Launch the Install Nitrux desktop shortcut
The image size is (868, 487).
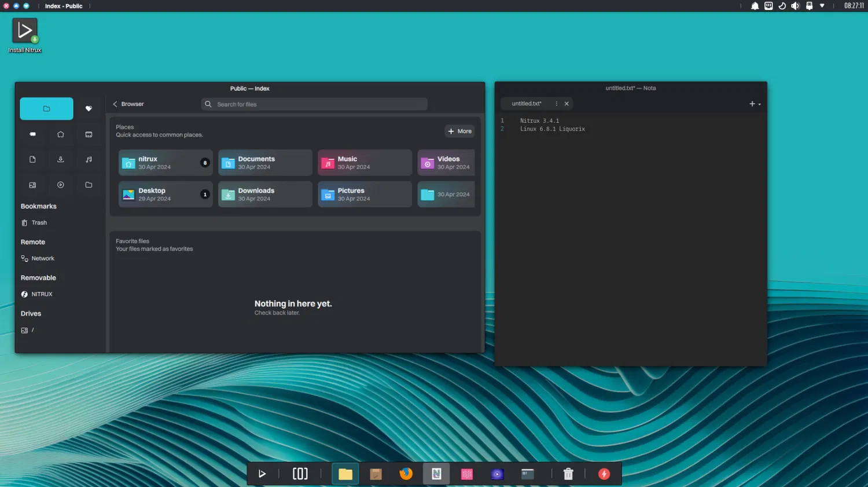(25, 35)
